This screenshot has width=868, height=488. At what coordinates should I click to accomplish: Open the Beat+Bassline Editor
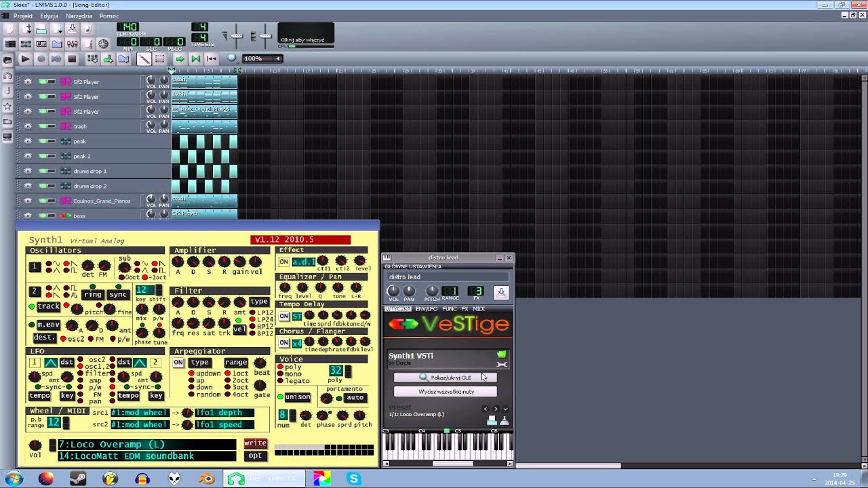pyautogui.click(x=26, y=44)
